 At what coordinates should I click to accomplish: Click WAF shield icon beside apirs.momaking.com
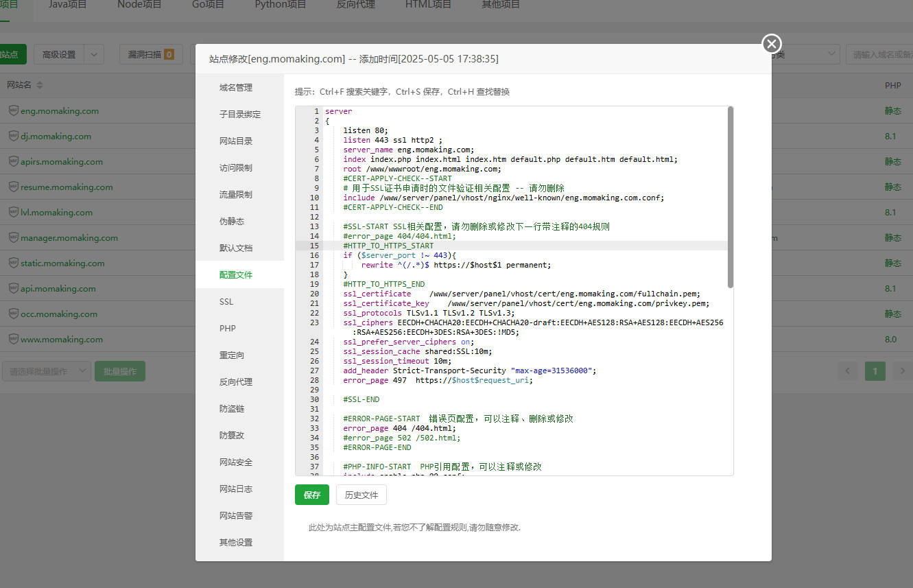13,161
